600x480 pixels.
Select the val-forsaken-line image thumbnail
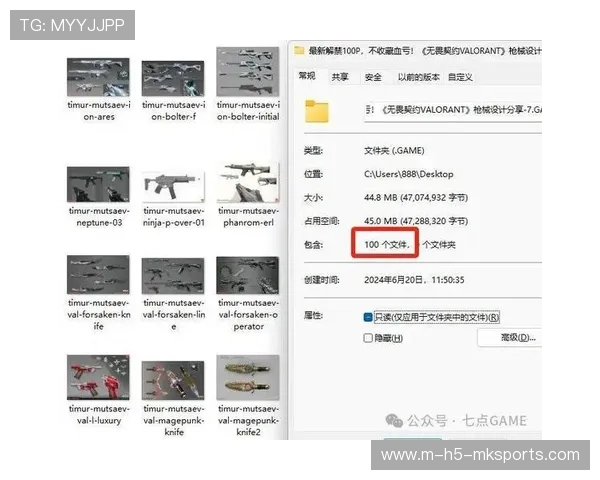pyautogui.click(x=173, y=276)
